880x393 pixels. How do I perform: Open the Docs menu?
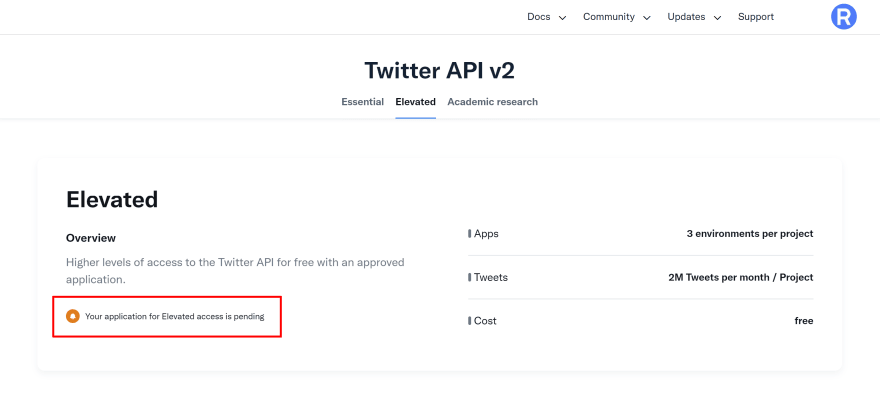[539, 17]
